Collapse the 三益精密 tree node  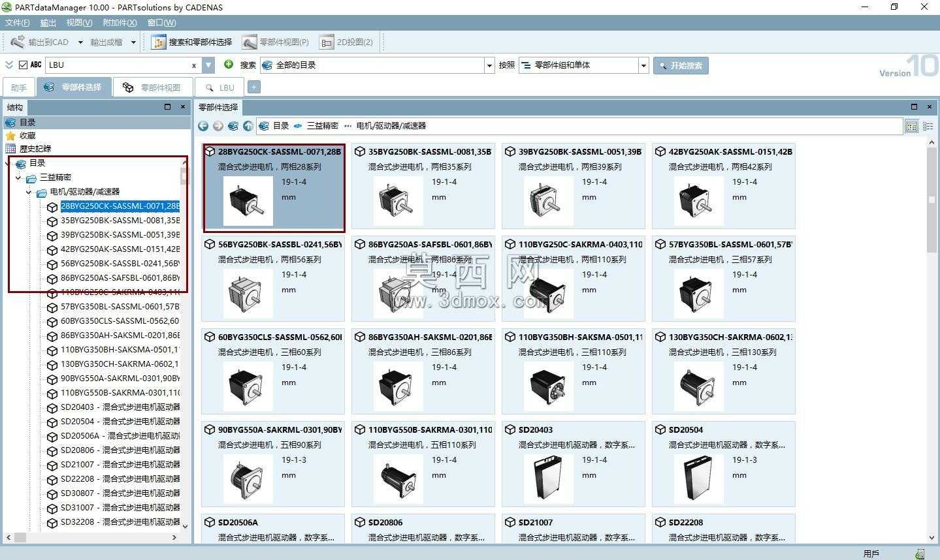pyautogui.click(x=18, y=178)
